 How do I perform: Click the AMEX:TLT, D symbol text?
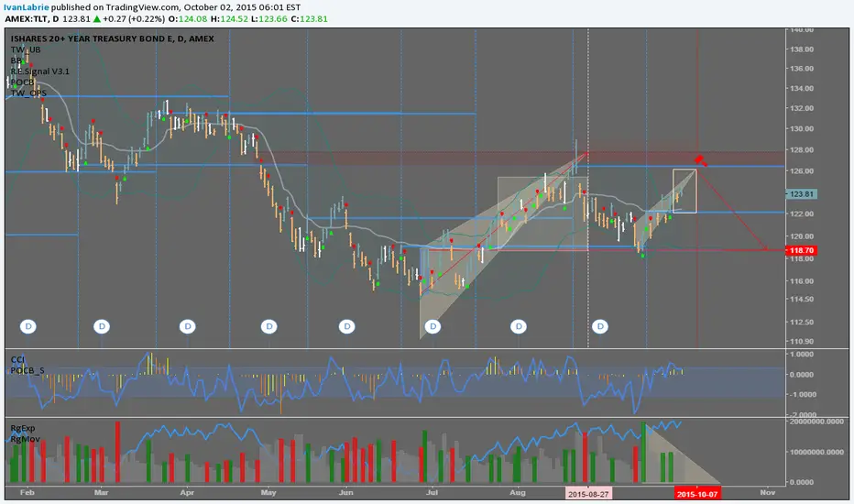coord(31,19)
